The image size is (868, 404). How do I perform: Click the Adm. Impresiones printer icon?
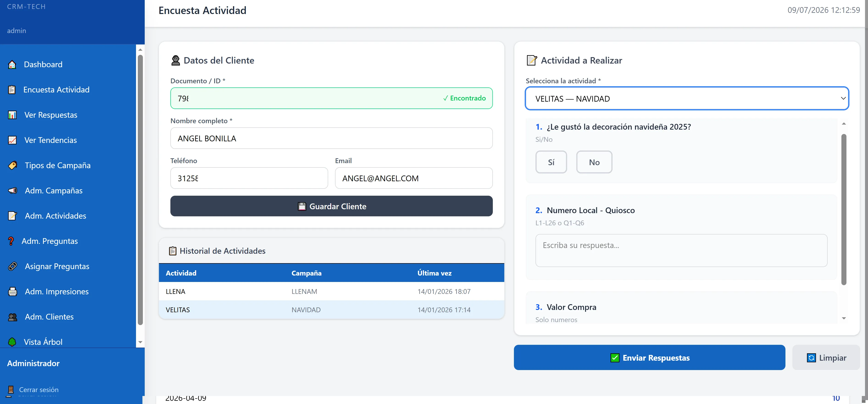pyautogui.click(x=13, y=291)
